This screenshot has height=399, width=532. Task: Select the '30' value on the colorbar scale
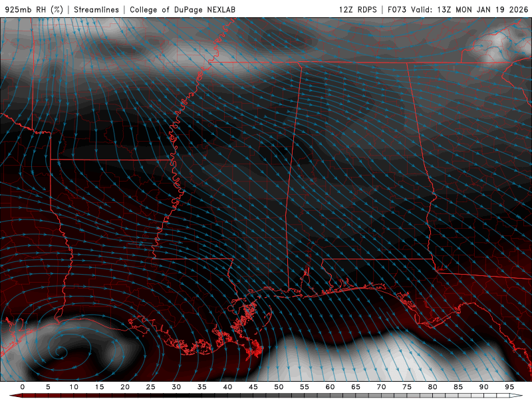[176, 387]
